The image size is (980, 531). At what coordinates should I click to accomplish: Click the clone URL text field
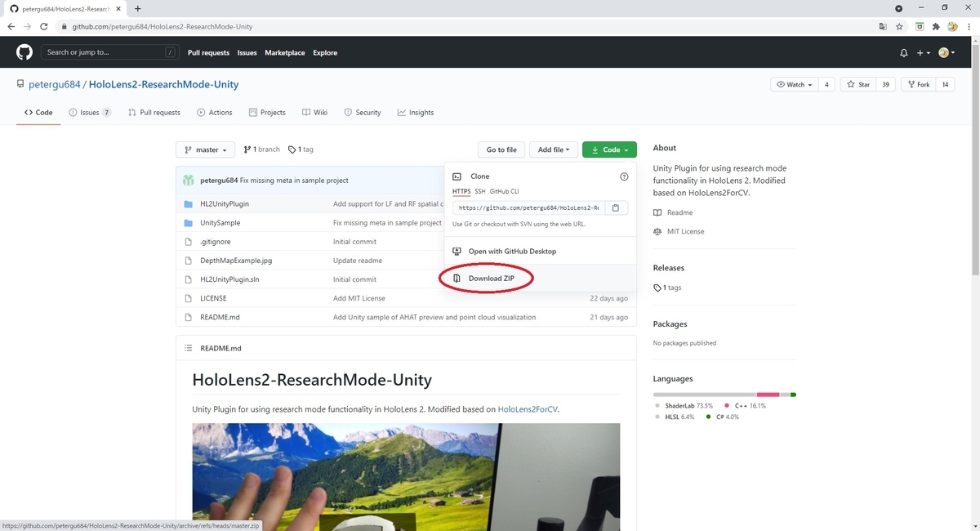click(x=528, y=207)
